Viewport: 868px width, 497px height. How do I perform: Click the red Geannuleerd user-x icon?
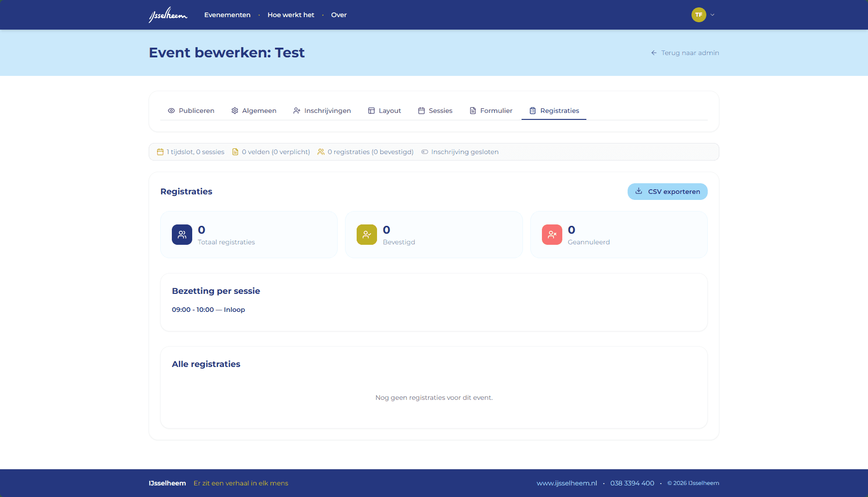[x=552, y=235]
